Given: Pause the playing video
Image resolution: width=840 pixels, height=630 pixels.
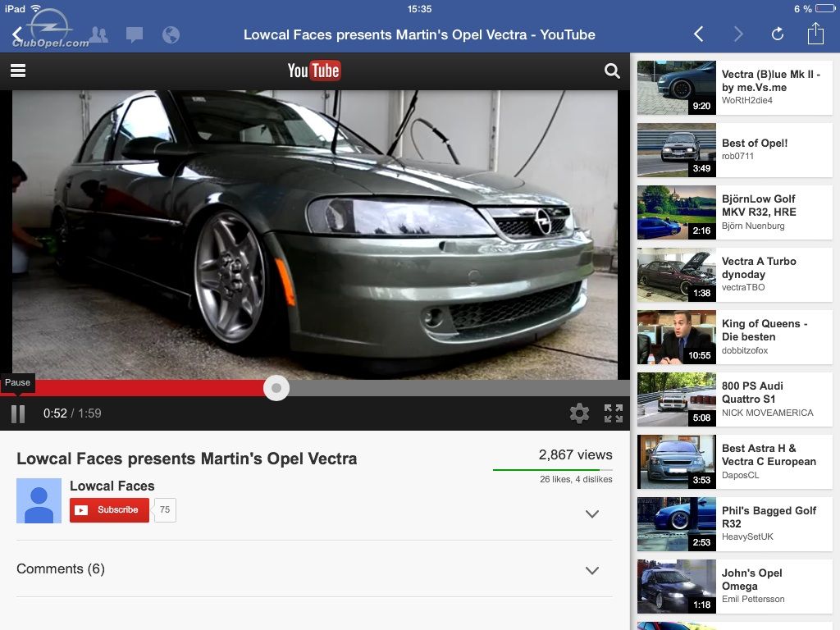Looking at the screenshot, I should click(x=18, y=414).
